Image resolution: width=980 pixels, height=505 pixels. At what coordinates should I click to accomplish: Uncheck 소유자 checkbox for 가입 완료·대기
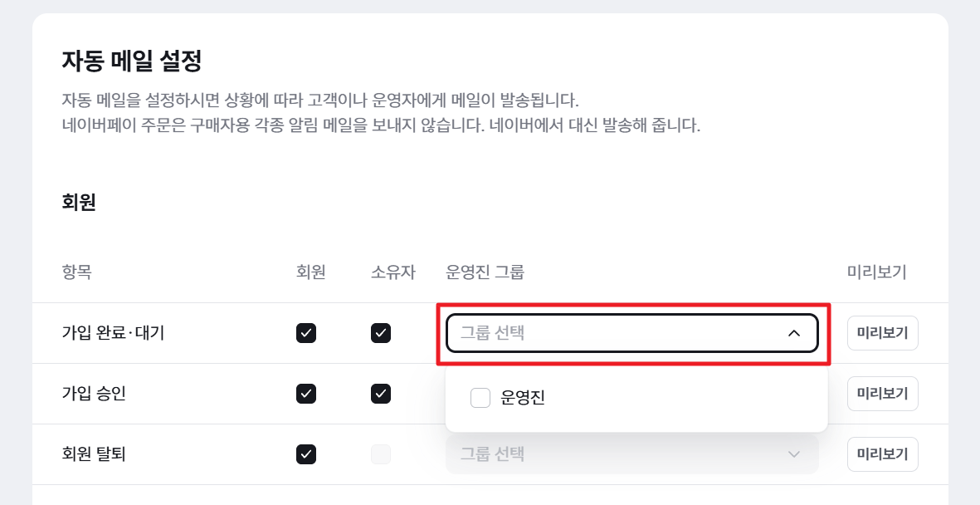click(381, 333)
